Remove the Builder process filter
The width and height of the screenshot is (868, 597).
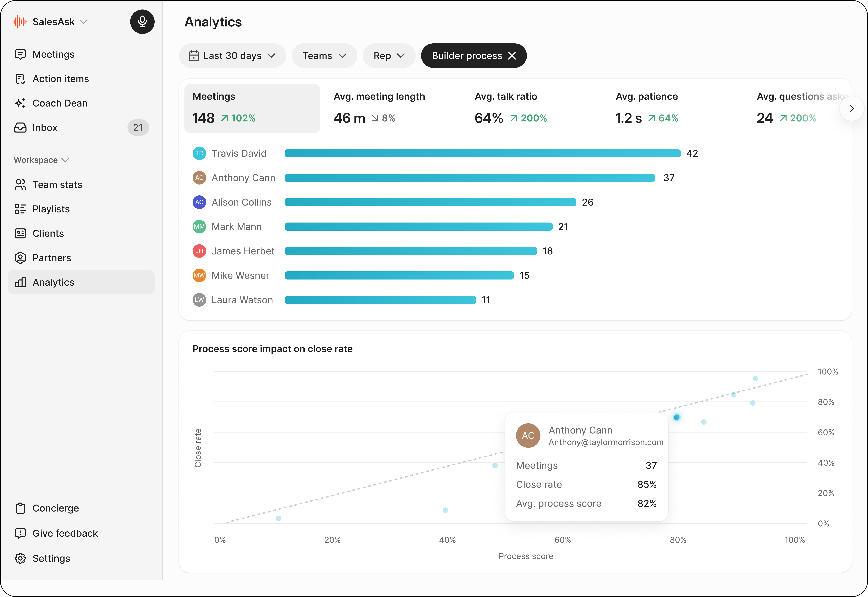pos(512,56)
